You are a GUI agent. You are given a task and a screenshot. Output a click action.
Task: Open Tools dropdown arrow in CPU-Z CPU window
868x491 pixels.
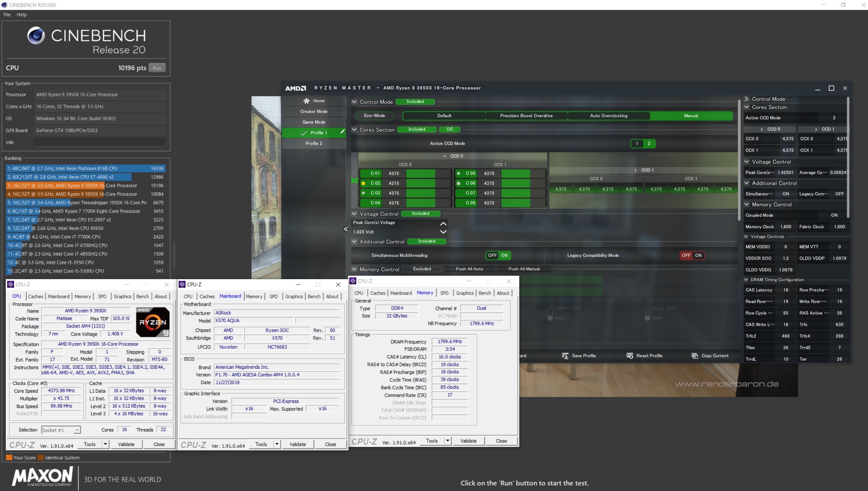(105, 444)
